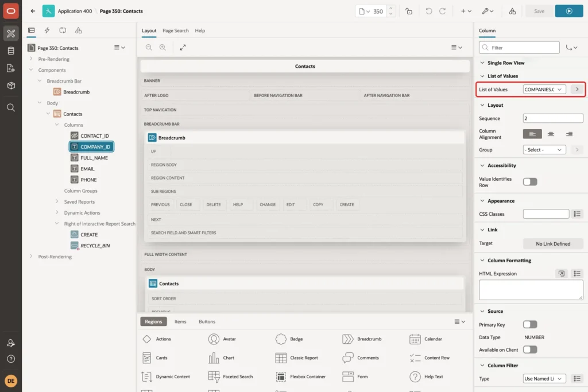Image resolution: width=588 pixels, height=392 pixels.
Task: Switch to Rendering tree tab icon
Action: 32,30
